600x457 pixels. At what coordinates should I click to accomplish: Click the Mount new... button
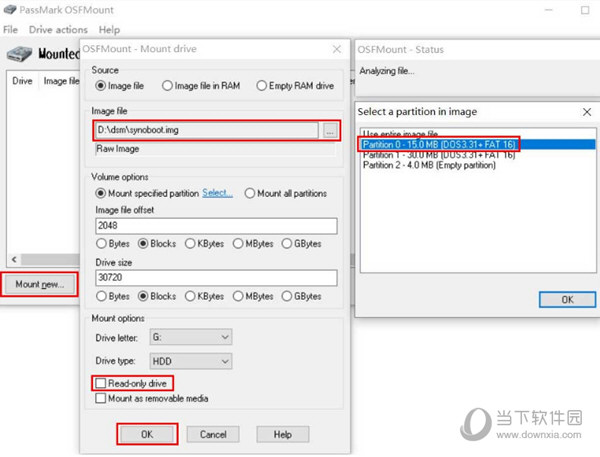(39, 284)
